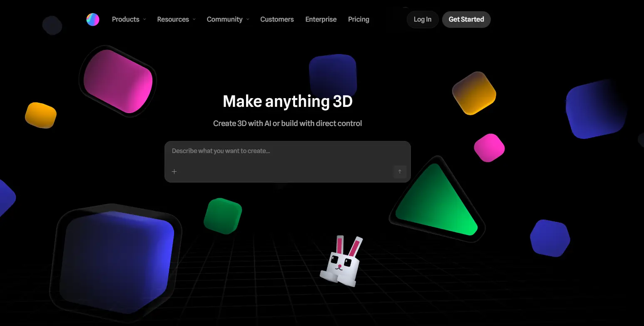Go to the Customers page
Viewport: 644px width, 326px height.
point(277,20)
